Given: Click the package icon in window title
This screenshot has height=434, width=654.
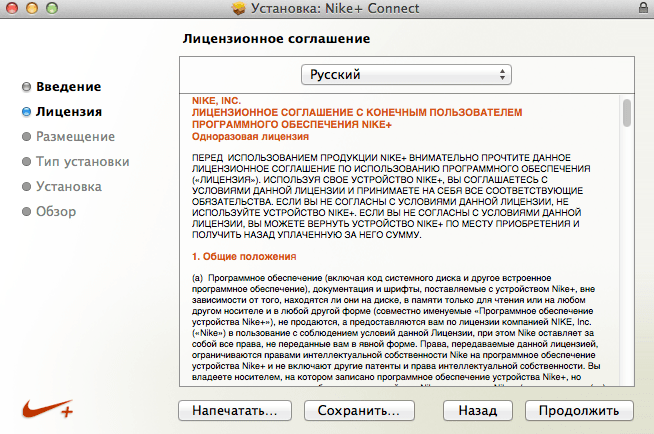Looking at the screenshot, I should click(x=239, y=8).
